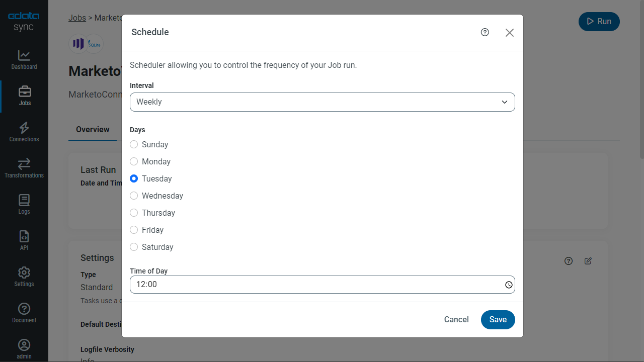
Task: Open the Jobs breadcrumb link
Action: (77, 18)
